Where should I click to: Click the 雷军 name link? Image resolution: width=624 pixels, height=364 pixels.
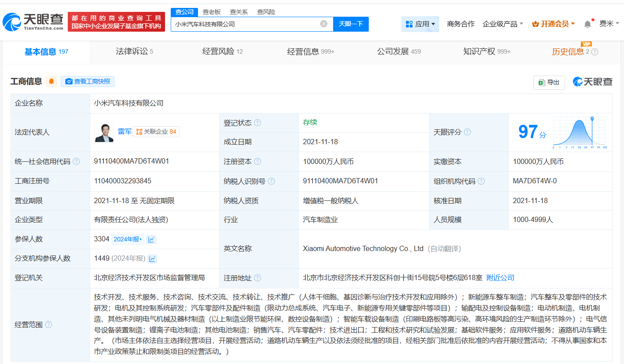[125, 131]
